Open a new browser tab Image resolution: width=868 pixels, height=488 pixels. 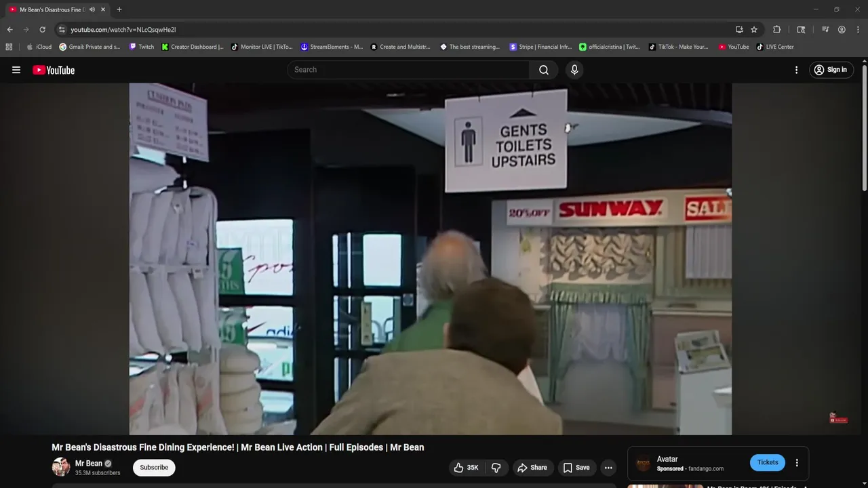[119, 9]
